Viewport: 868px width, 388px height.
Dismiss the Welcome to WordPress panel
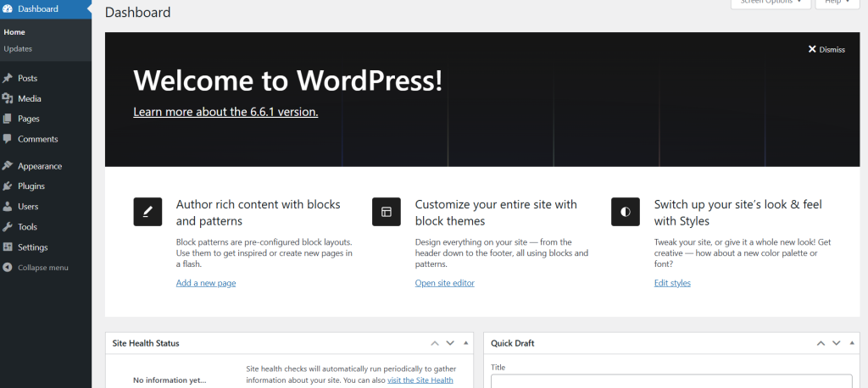click(x=826, y=49)
